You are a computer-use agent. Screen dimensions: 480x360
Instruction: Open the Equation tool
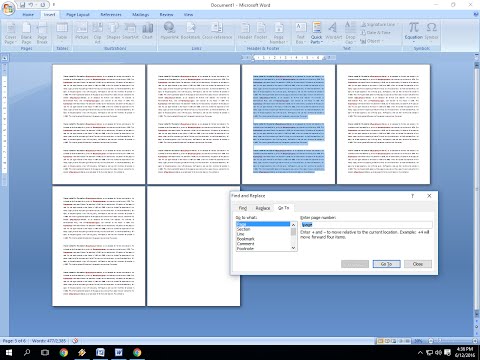(x=414, y=31)
